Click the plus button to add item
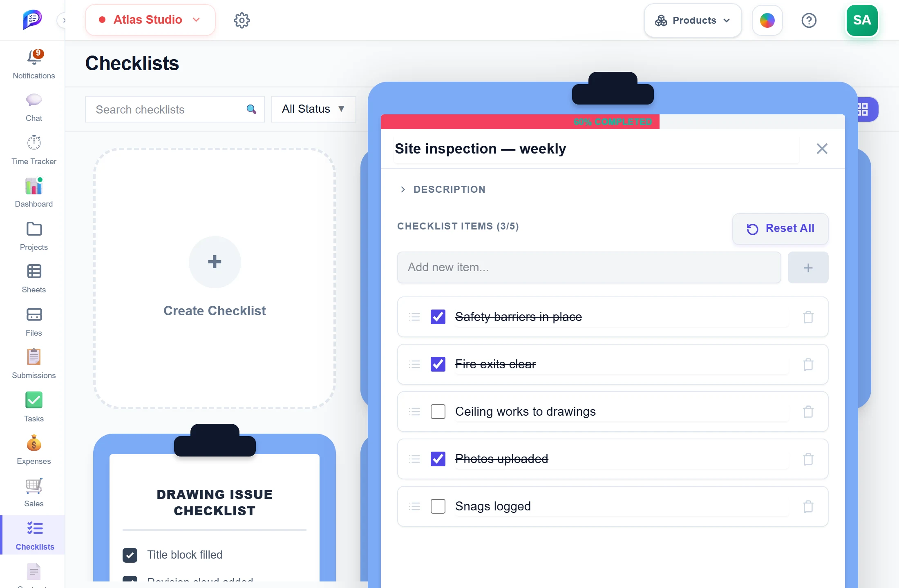The image size is (899, 588). (x=808, y=267)
